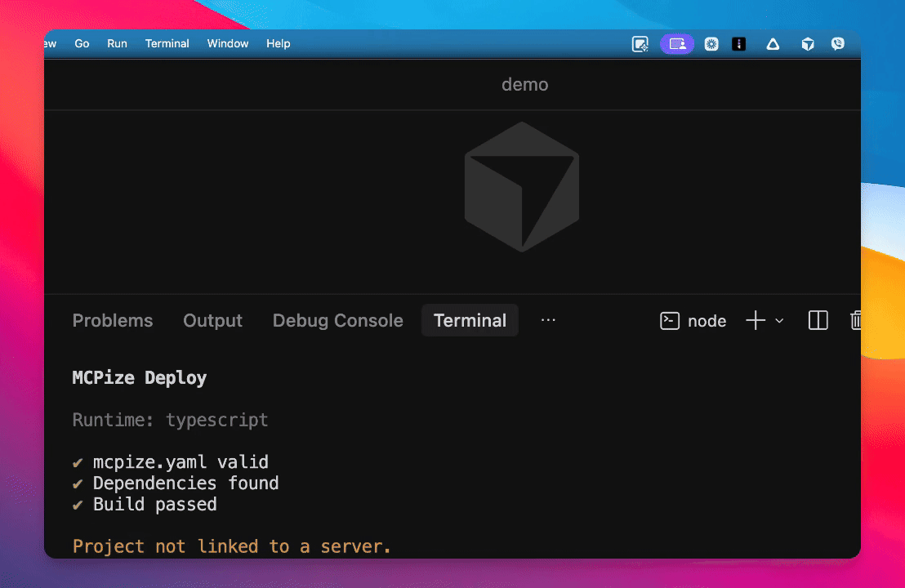This screenshot has width=905, height=588.
Task: Expand the new terminal launch profile dropdown
Action: (779, 321)
